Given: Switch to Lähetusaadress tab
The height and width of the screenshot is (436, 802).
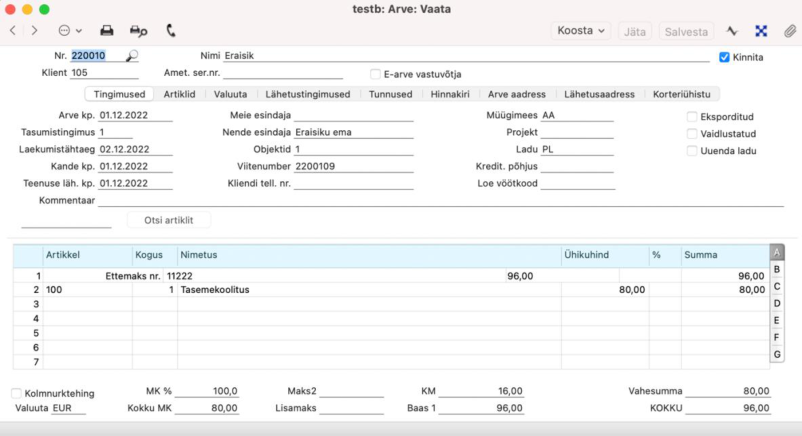Looking at the screenshot, I should coord(599,94).
